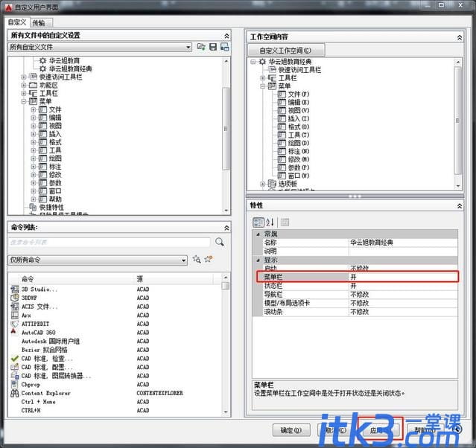This screenshot has height=448, width=476.
Task: Click the create new command star icon
Action: point(209,259)
